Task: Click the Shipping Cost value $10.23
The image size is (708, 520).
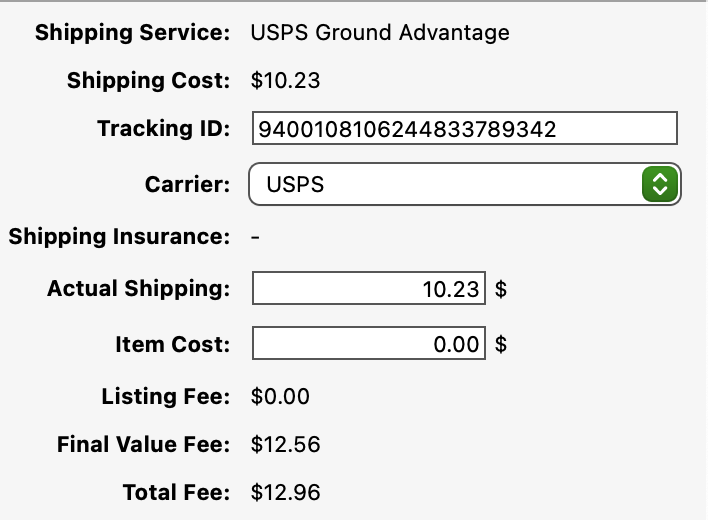Action: (285, 81)
